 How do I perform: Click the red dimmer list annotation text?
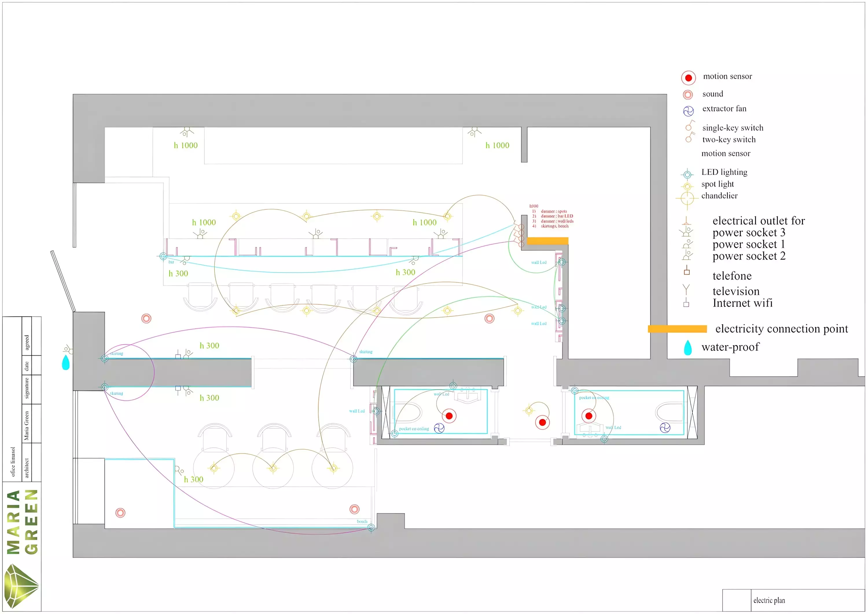[551, 216]
